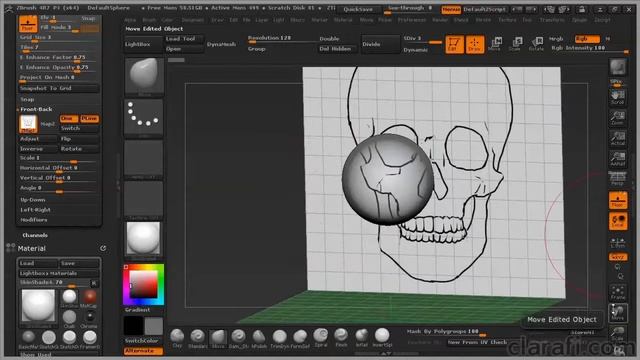Click the Scroll canvas icon

coord(618,97)
